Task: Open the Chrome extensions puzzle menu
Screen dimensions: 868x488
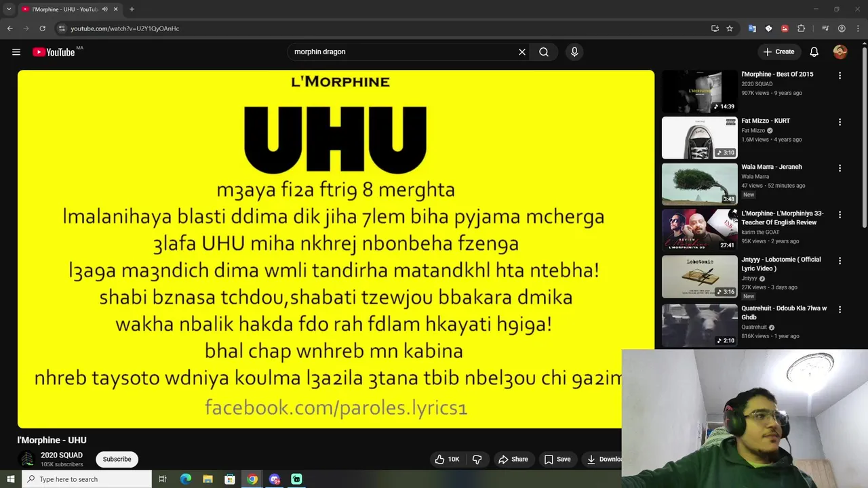Action: (801, 28)
